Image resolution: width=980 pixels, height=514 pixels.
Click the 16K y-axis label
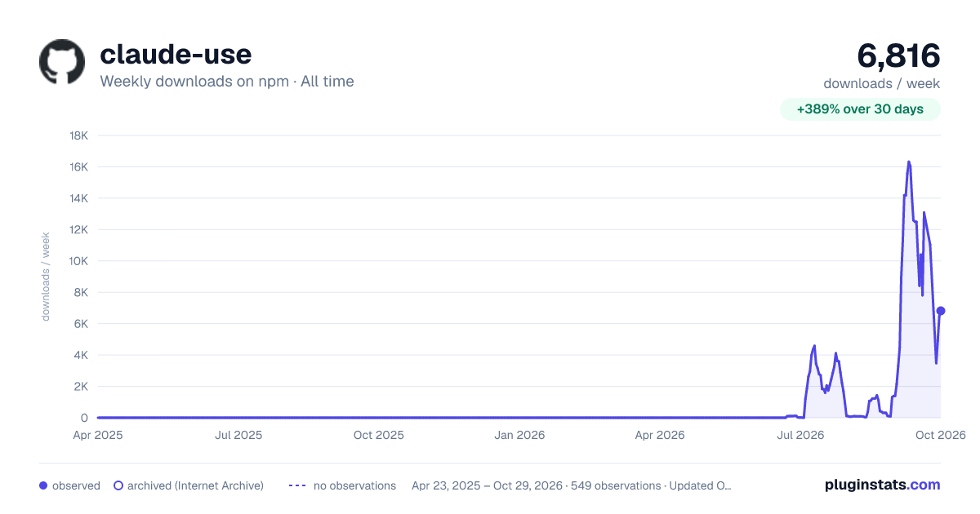79,167
